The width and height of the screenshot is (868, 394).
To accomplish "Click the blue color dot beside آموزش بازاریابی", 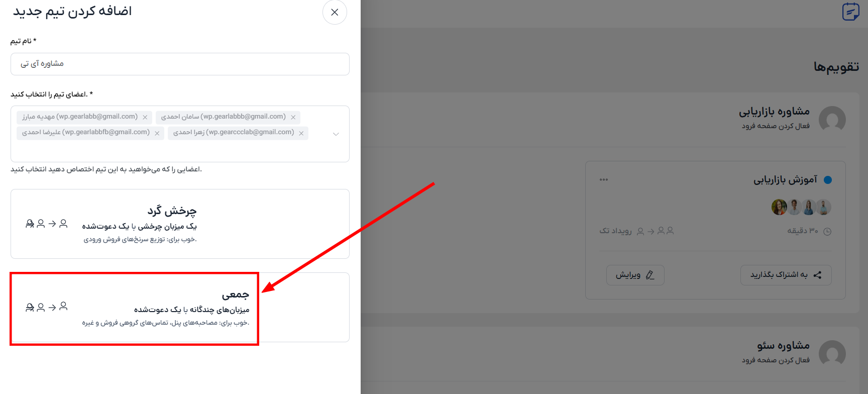I will coord(828,180).
